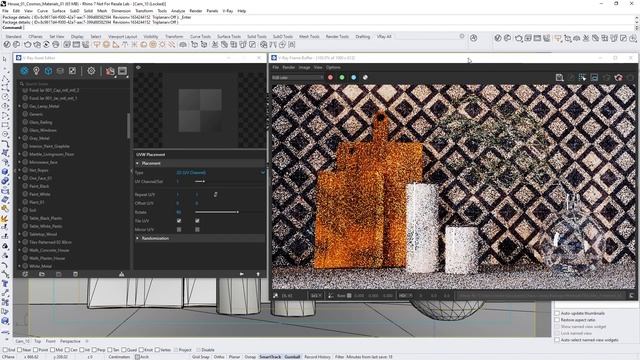Toggle the Repeat U/V lock icon
This screenshot has height=360, width=640.
click(216, 195)
